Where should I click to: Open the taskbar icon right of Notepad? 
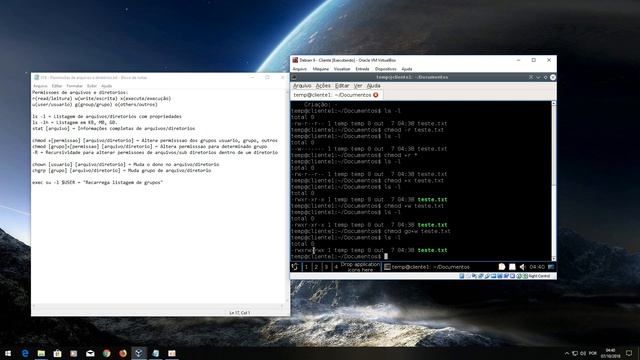pos(172,353)
